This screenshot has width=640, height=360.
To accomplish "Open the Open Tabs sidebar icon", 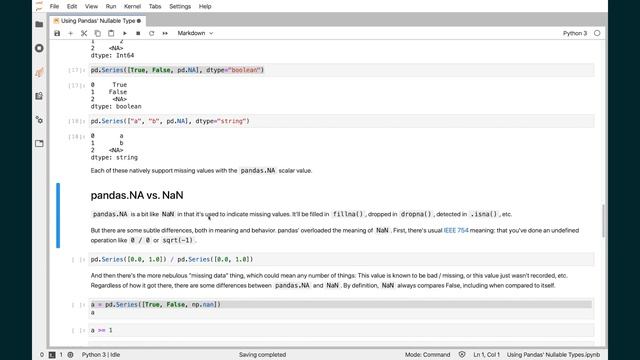I will click(39, 144).
